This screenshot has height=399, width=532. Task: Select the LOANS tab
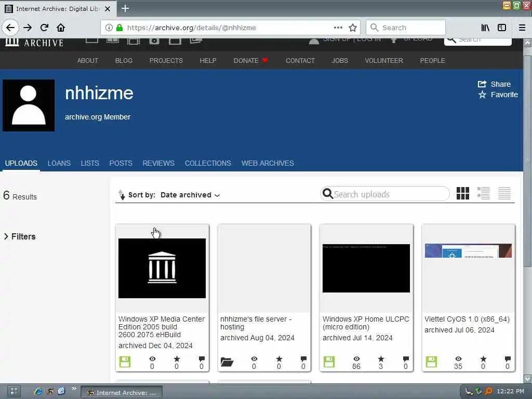point(59,163)
